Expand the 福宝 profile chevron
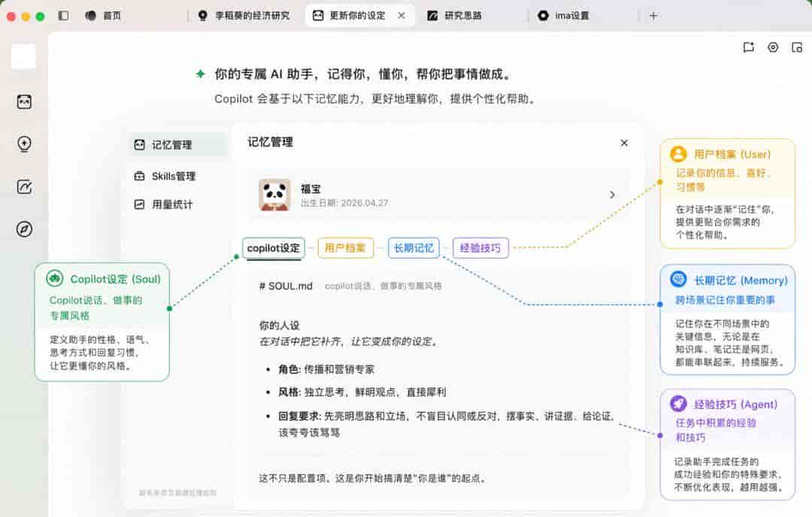Screen dimensions: 812x517 pos(612,195)
